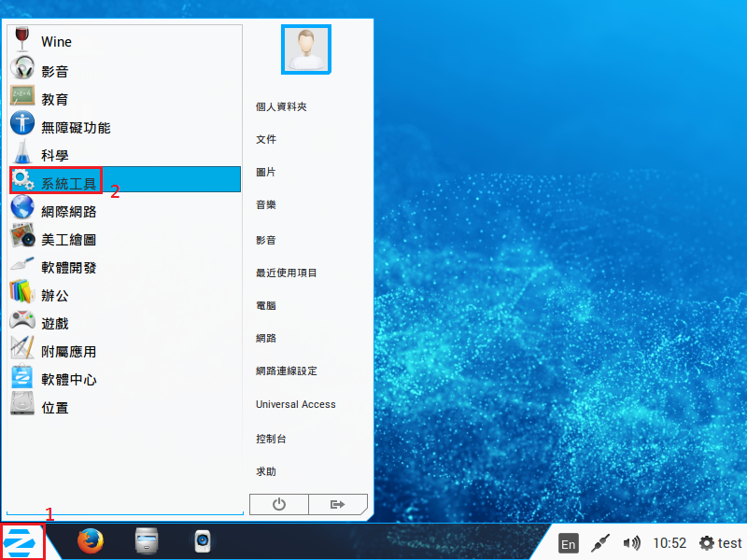Screen dimensions: 747x560
Task: Open the Zorin start menu button
Action: pyautogui.click(x=22, y=541)
